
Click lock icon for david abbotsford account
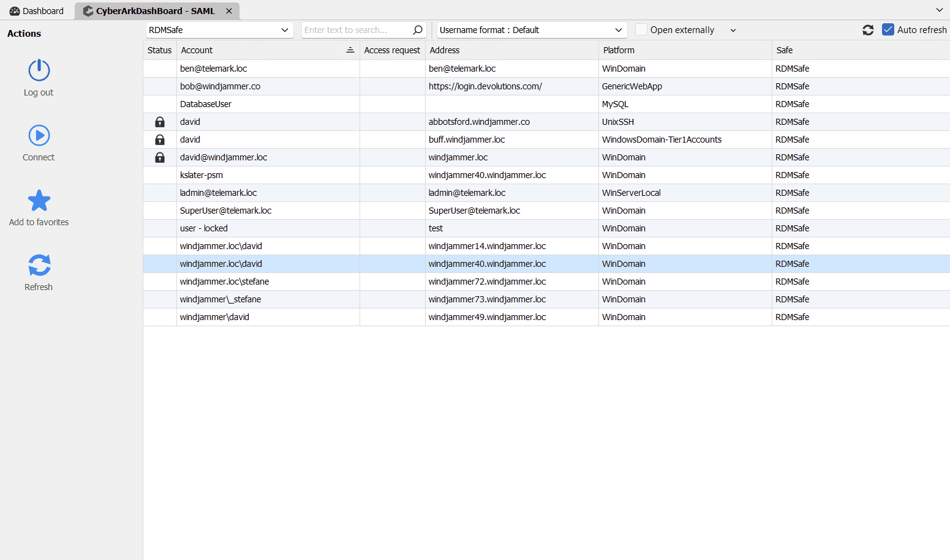pos(160,122)
